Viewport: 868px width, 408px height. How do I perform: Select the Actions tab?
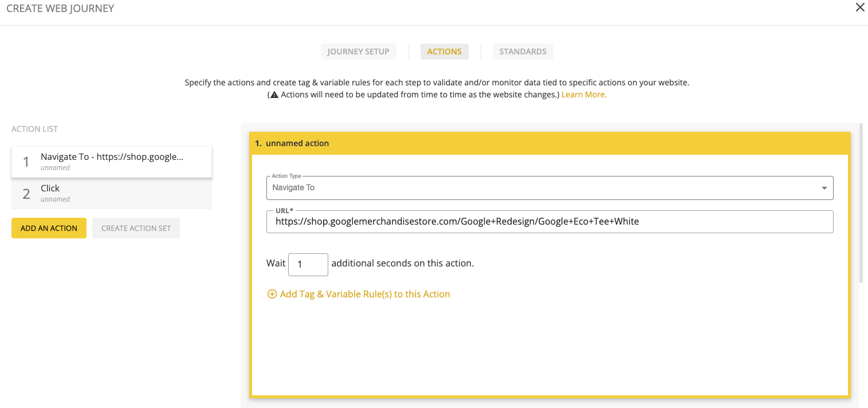coord(444,52)
